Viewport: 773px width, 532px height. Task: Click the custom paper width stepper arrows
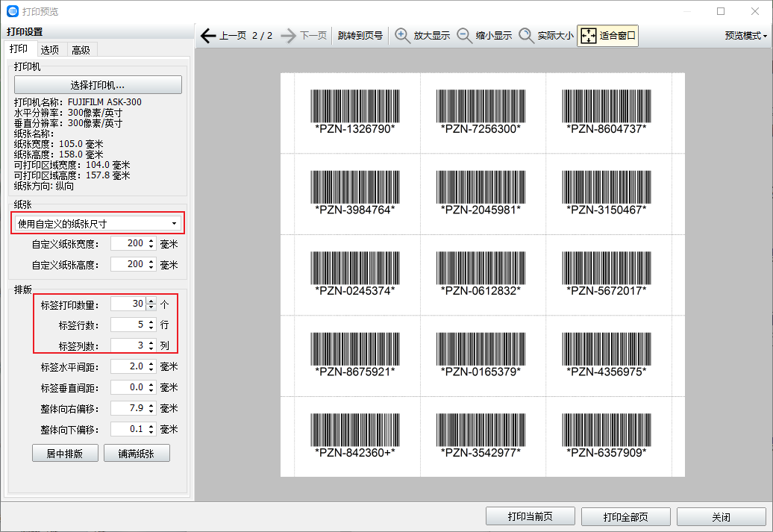[x=151, y=243]
